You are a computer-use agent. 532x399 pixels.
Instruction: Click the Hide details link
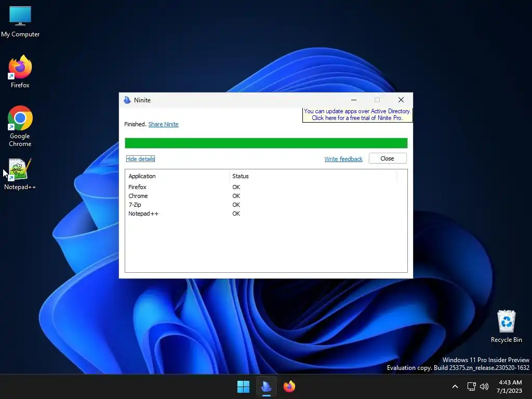click(140, 159)
